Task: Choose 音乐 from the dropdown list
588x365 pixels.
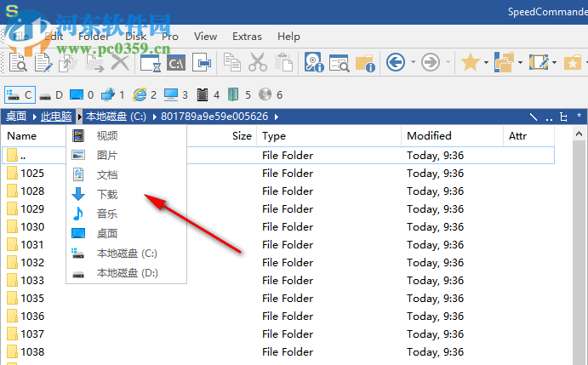Action: (127, 214)
